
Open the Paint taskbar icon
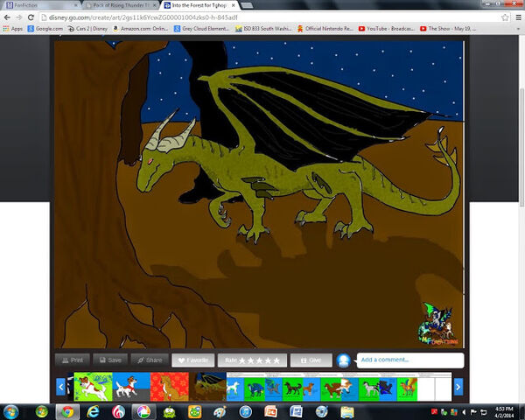[x=220, y=411]
